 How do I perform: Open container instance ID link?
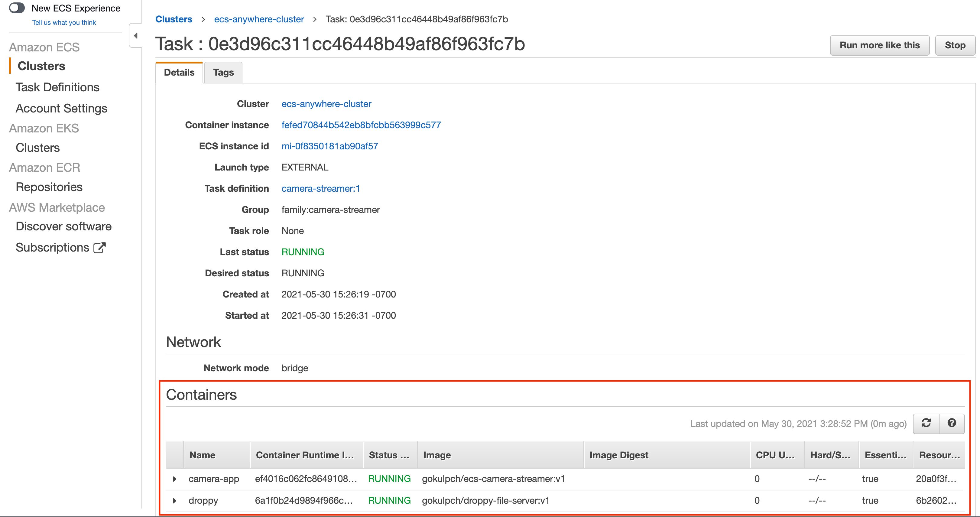click(361, 125)
